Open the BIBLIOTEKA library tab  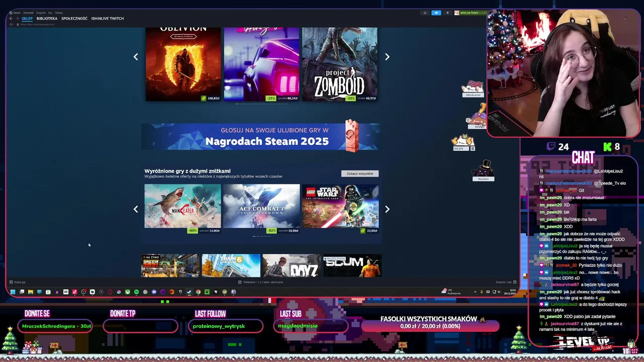pos(47,19)
